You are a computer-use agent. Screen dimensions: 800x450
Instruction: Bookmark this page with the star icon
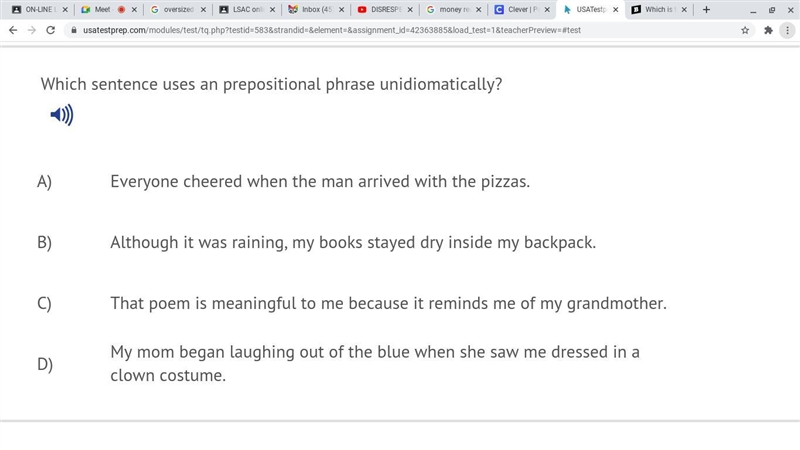click(745, 30)
